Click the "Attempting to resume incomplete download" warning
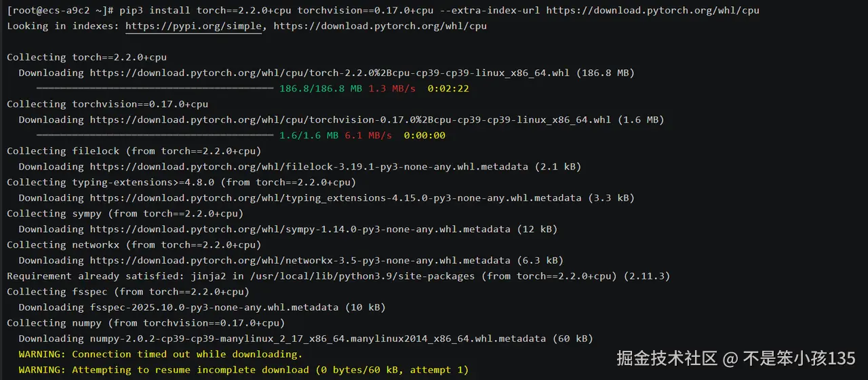This screenshot has width=868, height=380. tap(243, 369)
